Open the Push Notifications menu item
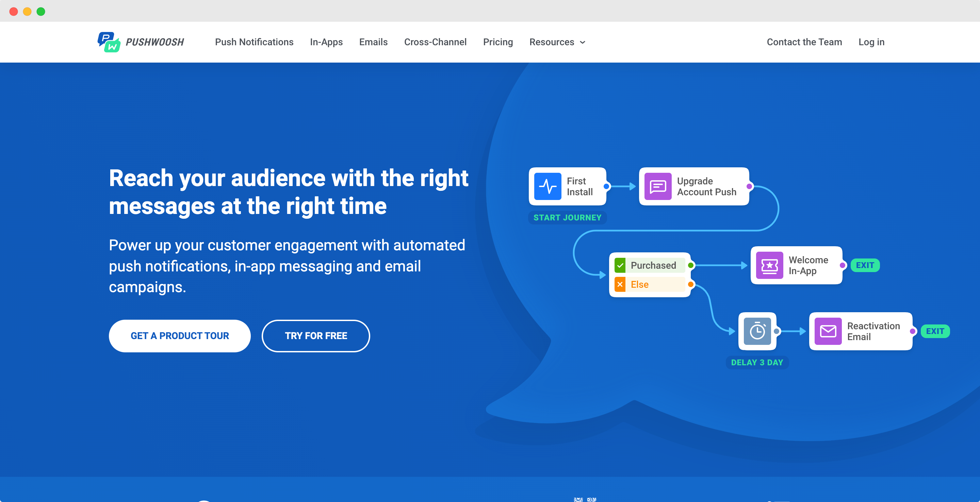 [254, 42]
